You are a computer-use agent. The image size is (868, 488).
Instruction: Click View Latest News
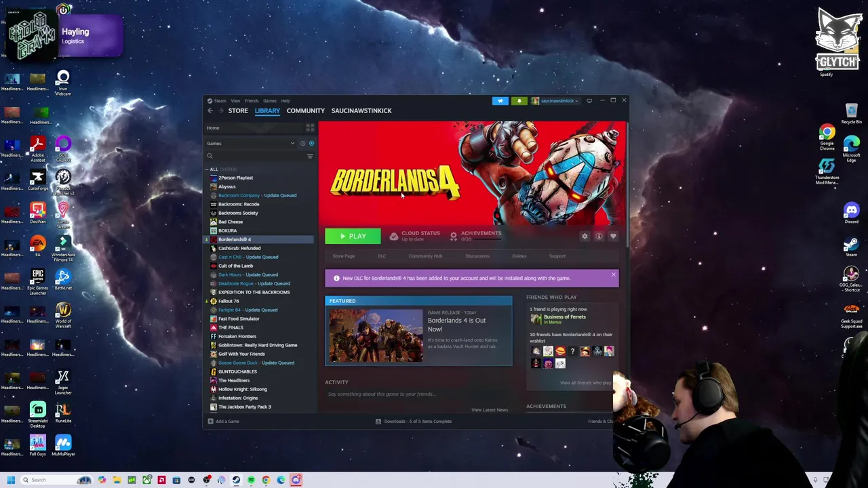(490, 410)
